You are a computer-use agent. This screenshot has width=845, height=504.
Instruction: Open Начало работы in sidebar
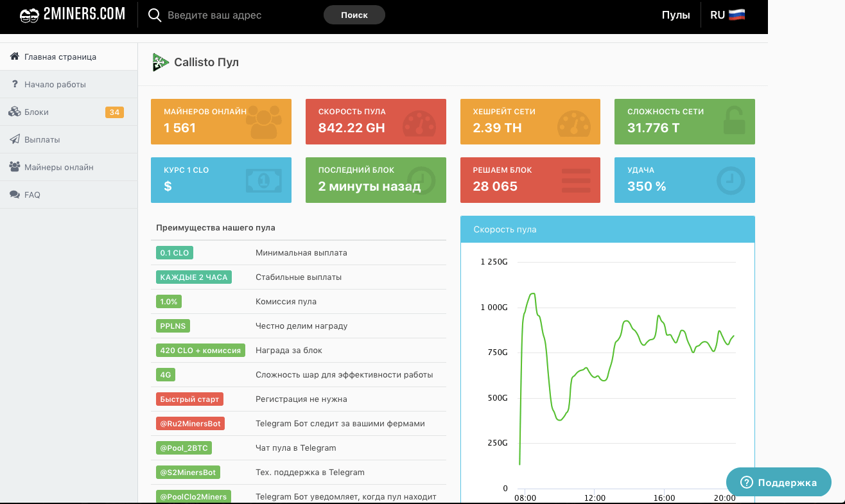point(69,84)
